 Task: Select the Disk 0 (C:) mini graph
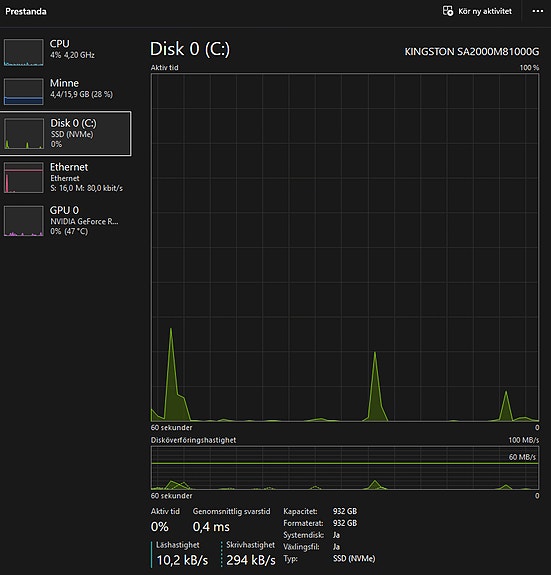tap(23, 134)
